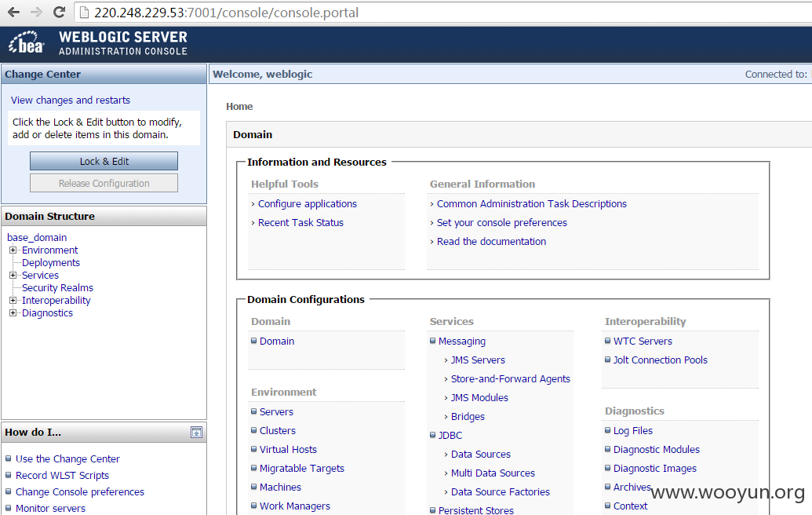The width and height of the screenshot is (812, 515).
Task: Open Record WLST Scripts help link
Action: point(62,476)
